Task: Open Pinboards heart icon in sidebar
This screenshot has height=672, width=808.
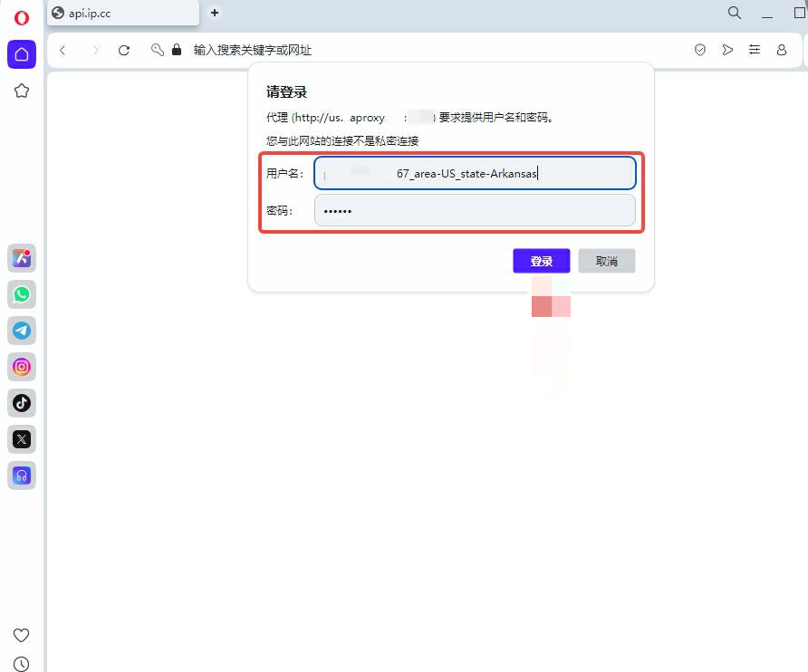Action: (x=21, y=635)
